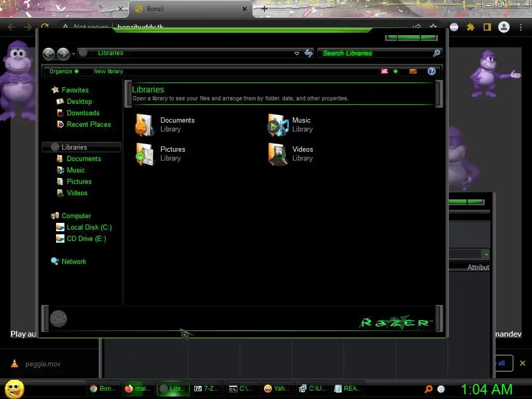Click New library button
Screen dimensions: 532x399
(109, 71)
